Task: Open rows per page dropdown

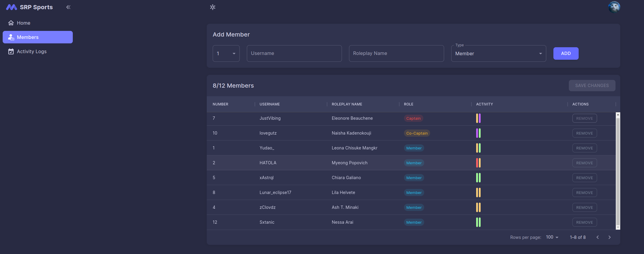Action: [x=552, y=237]
